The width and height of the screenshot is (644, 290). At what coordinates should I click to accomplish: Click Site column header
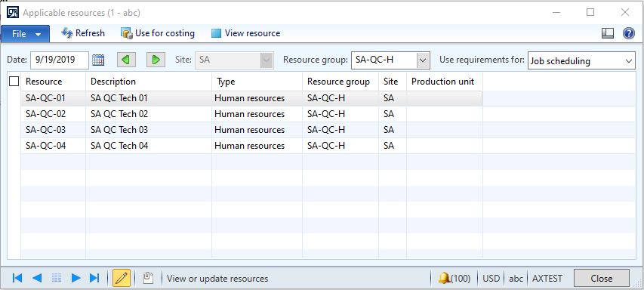click(393, 82)
